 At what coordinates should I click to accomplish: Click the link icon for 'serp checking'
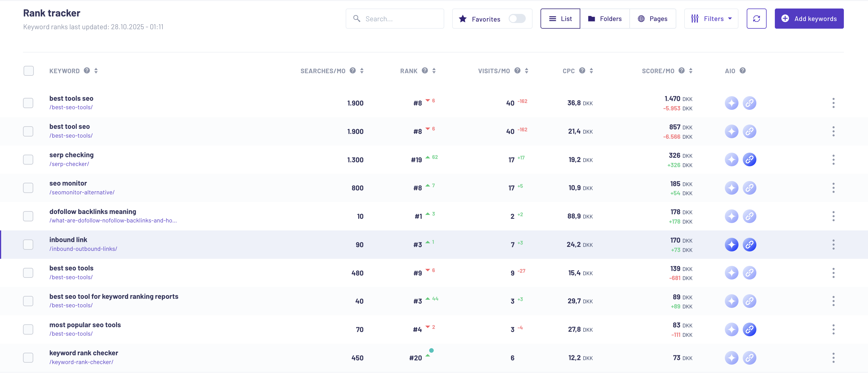[x=750, y=159]
